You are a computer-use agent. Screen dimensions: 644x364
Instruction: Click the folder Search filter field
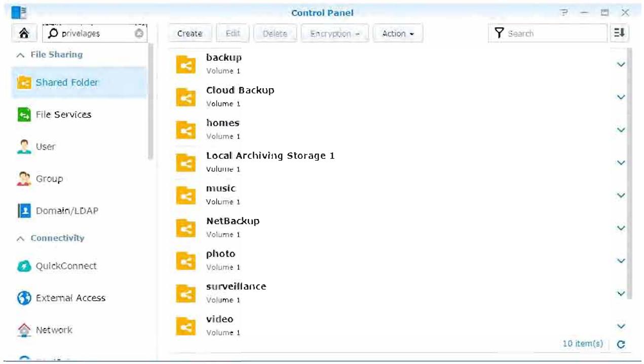click(x=548, y=33)
